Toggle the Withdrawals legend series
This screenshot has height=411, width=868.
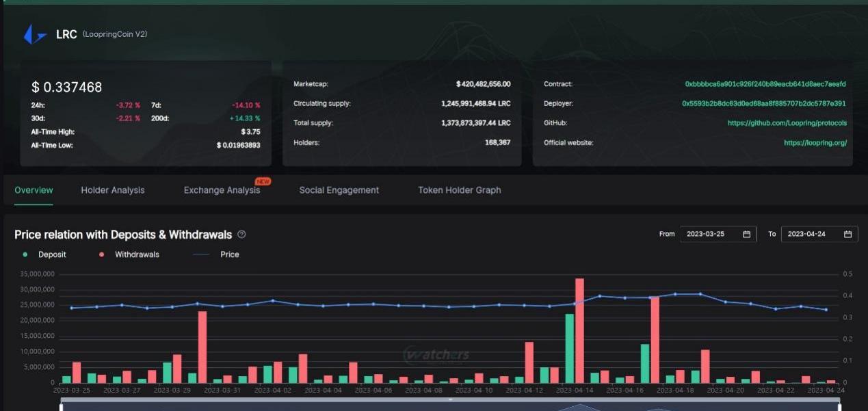pyautogui.click(x=129, y=254)
